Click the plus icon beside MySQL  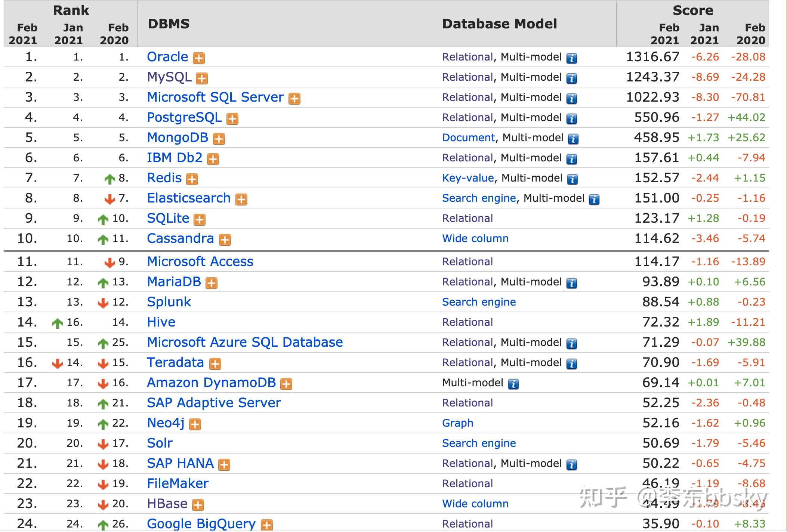[202, 78]
